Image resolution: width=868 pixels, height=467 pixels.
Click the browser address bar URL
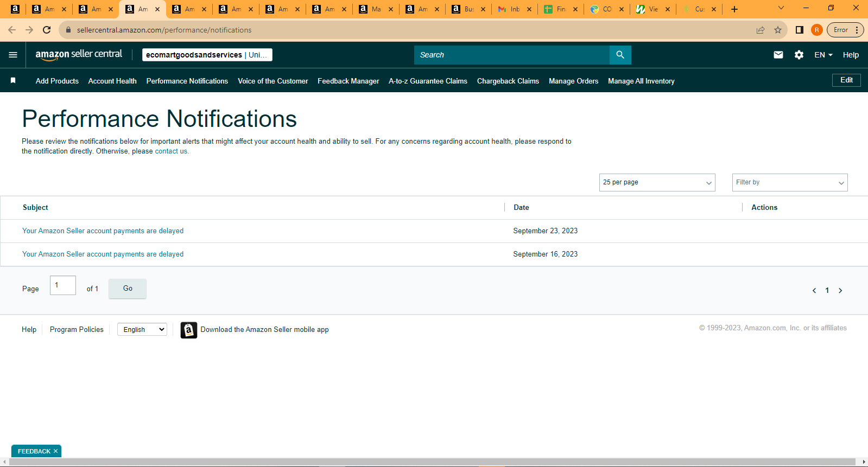(164, 30)
